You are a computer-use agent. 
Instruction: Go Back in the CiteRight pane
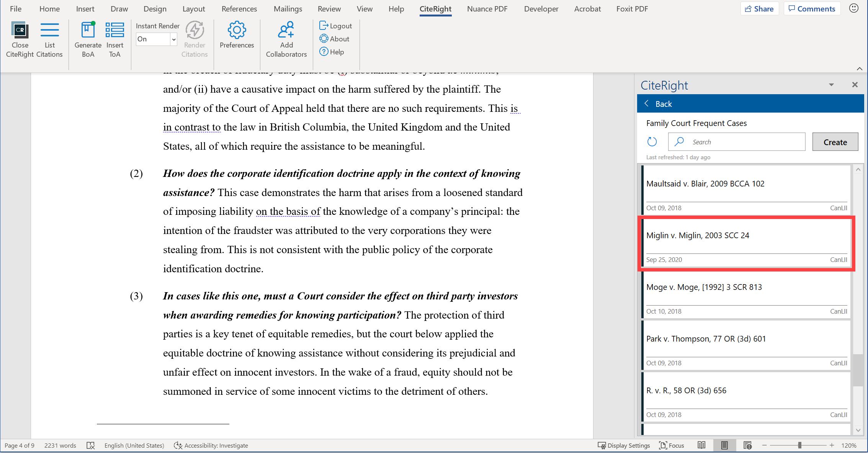point(659,104)
